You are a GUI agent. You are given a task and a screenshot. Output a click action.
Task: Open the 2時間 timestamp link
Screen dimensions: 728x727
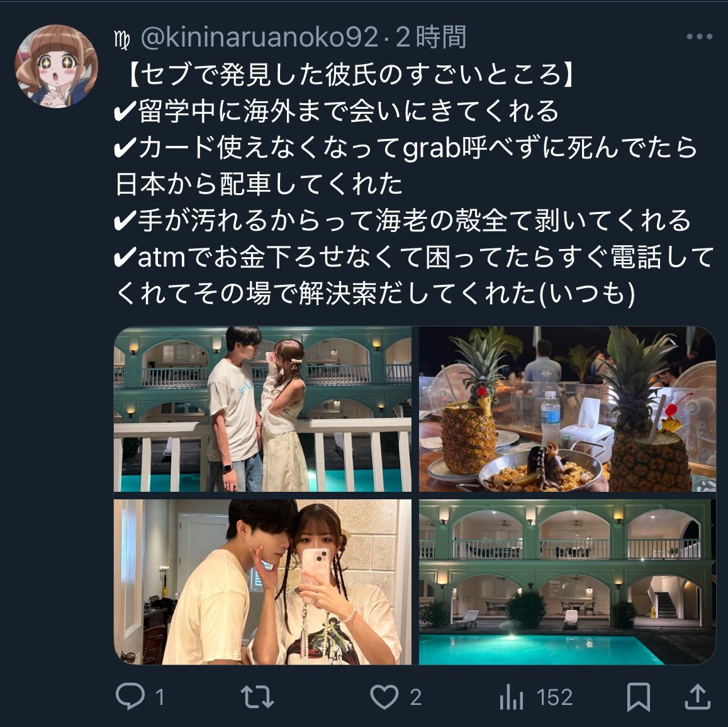tap(431, 37)
